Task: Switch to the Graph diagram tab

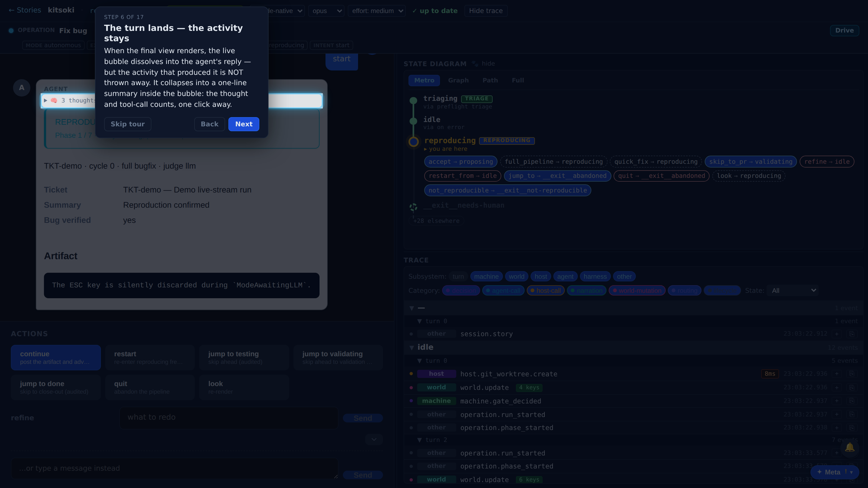Action: [x=458, y=80]
